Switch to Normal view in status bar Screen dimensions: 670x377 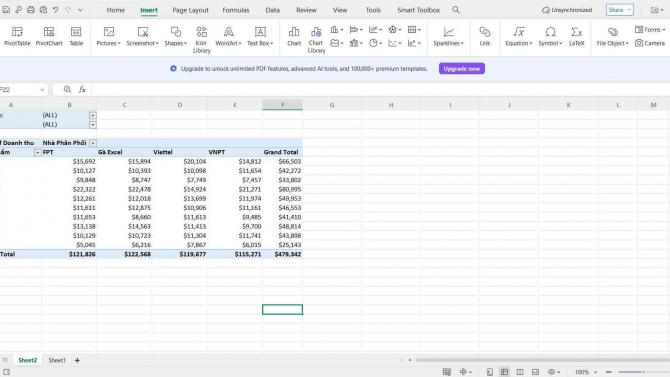coord(504,372)
